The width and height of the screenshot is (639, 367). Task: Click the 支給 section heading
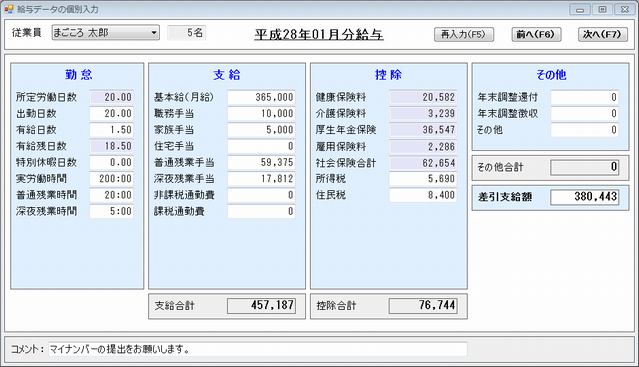[227, 75]
